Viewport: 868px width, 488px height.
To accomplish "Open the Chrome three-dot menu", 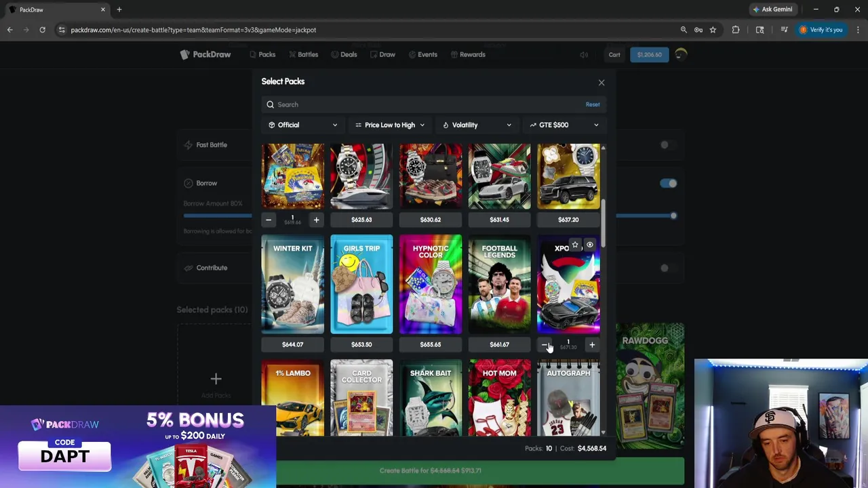I will [858, 30].
